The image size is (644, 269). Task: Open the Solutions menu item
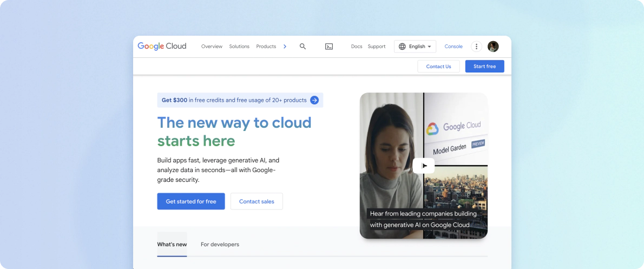pyautogui.click(x=239, y=47)
